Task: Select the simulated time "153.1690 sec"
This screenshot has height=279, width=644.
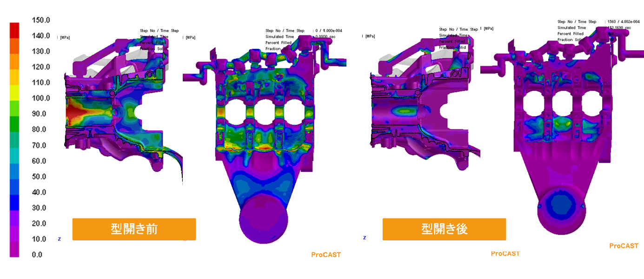Action: tap(619, 28)
